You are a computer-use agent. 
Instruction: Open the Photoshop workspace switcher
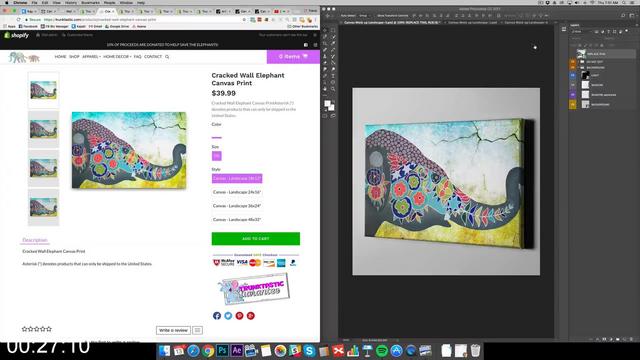click(x=632, y=16)
